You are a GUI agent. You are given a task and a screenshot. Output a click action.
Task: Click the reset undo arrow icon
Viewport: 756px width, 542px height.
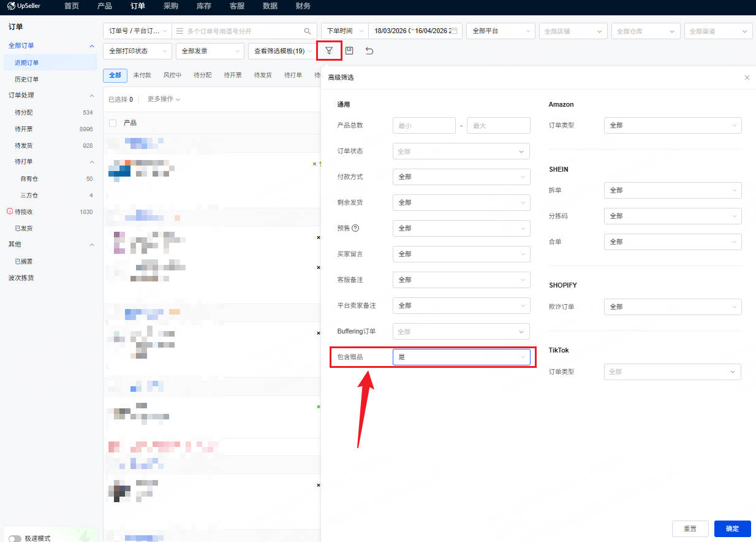tap(369, 51)
